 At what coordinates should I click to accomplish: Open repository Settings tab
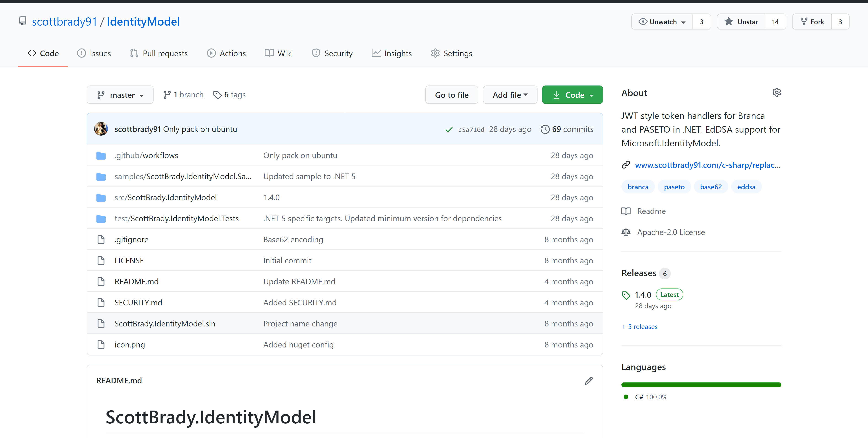(x=452, y=53)
